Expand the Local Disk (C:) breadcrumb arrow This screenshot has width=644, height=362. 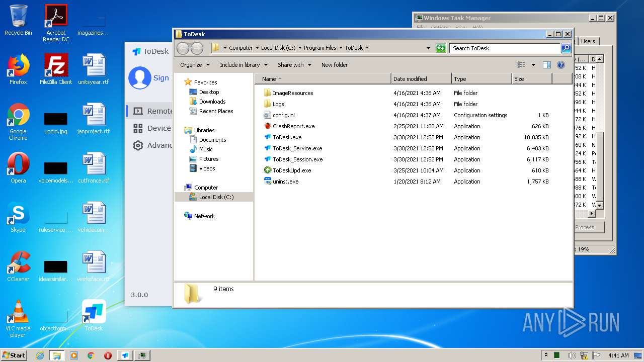300,48
